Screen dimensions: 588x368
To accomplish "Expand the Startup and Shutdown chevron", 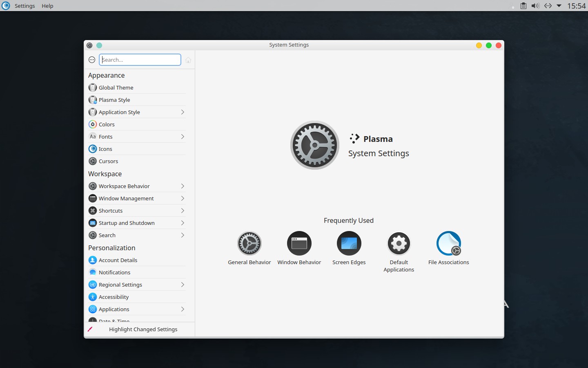I will (183, 223).
